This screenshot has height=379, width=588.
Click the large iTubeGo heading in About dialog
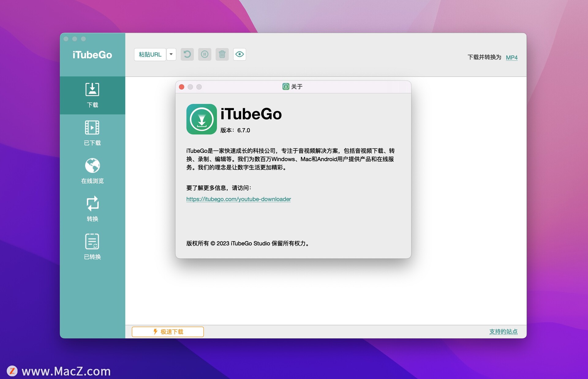[251, 114]
